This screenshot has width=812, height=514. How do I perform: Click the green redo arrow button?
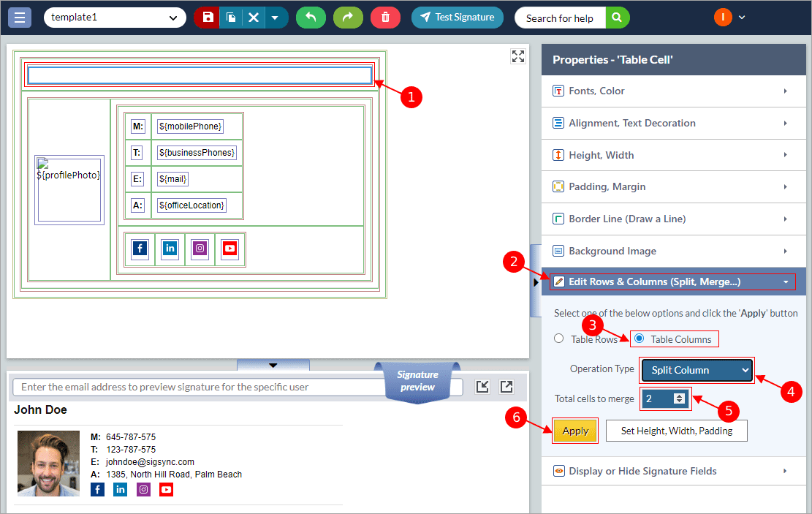(348, 17)
